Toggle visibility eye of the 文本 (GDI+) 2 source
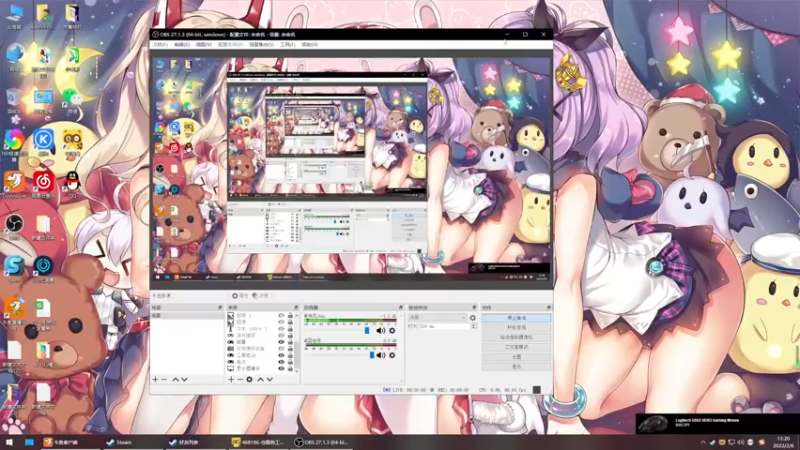Viewport: 800px width, 450px height. [x=281, y=329]
